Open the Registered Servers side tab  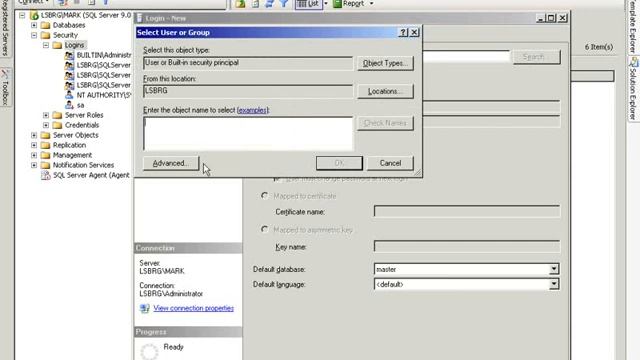(x=5, y=28)
